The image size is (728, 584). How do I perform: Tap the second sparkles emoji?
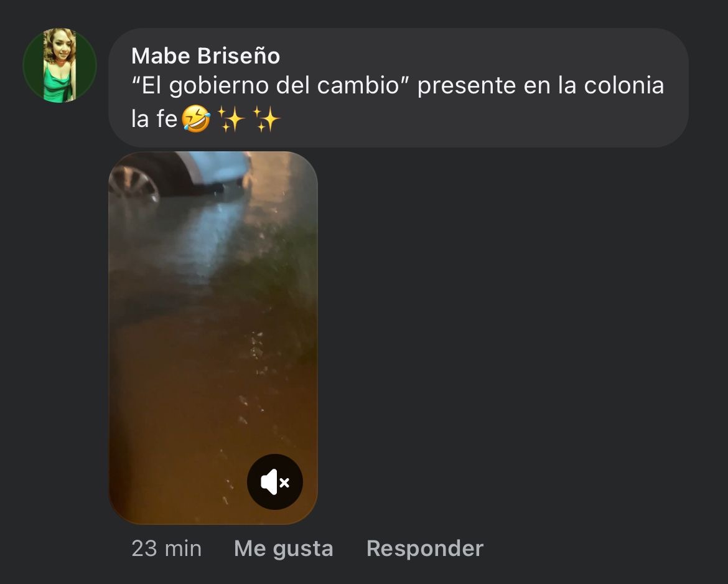266,118
